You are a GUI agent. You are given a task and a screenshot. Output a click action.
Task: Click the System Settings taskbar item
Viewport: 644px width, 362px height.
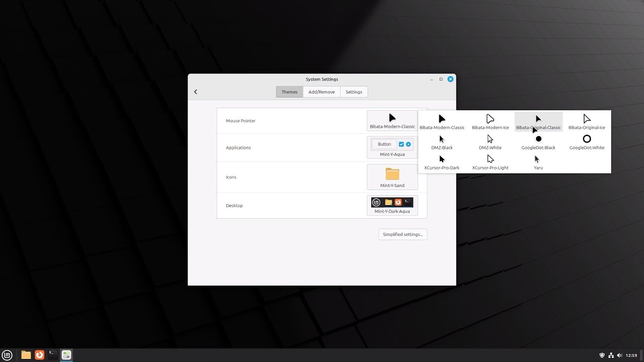pos(66,355)
